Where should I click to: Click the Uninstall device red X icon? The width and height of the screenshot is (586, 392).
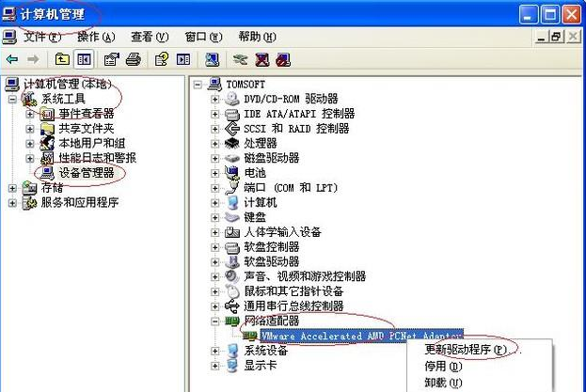pos(262,59)
